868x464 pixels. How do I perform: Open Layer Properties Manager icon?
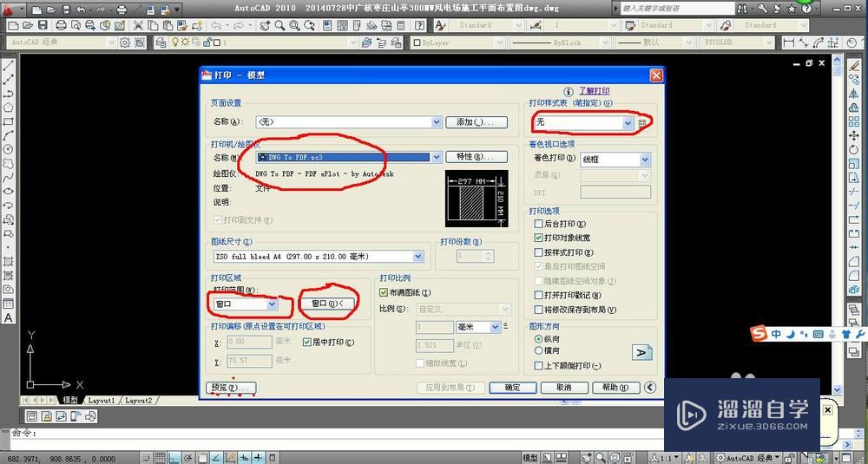point(161,42)
